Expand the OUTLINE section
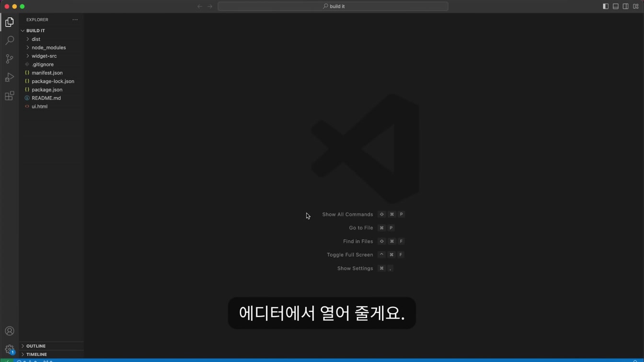The height and width of the screenshot is (362, 644). 52,346
